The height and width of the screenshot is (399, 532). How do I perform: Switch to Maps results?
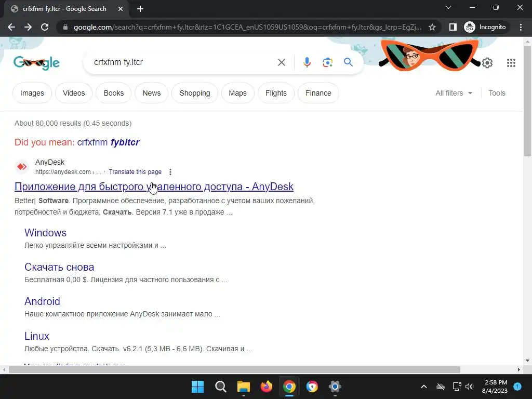click(x=237, y=93)
